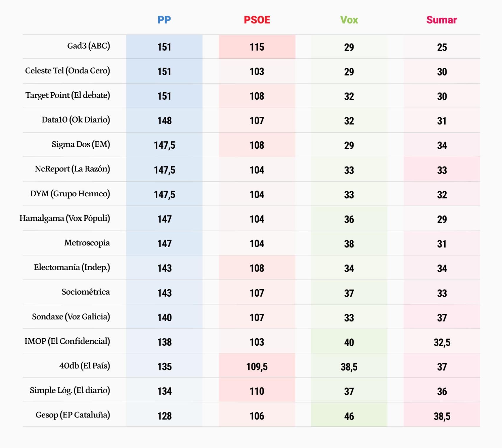Click Gesop's Vox value 46
Viewport: 502px width, 448px height.
click(x=349, y=416)
